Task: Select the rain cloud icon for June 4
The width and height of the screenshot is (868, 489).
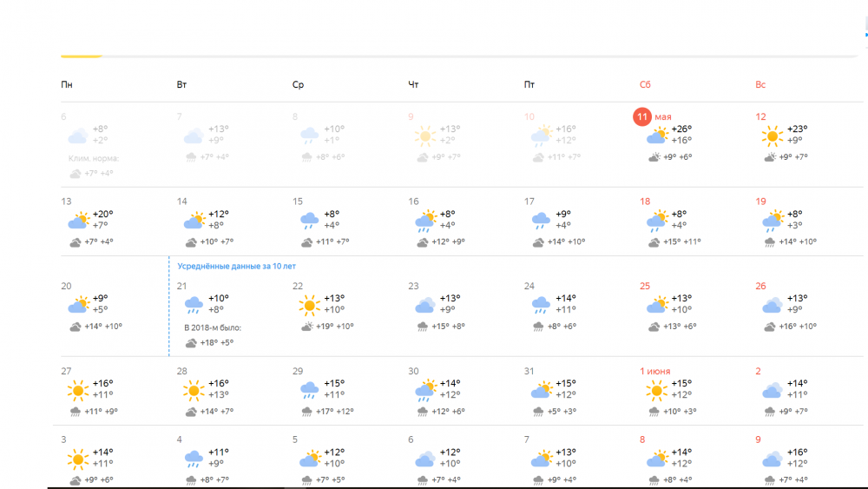Action: pyautogui.click(x=194, y=459)
